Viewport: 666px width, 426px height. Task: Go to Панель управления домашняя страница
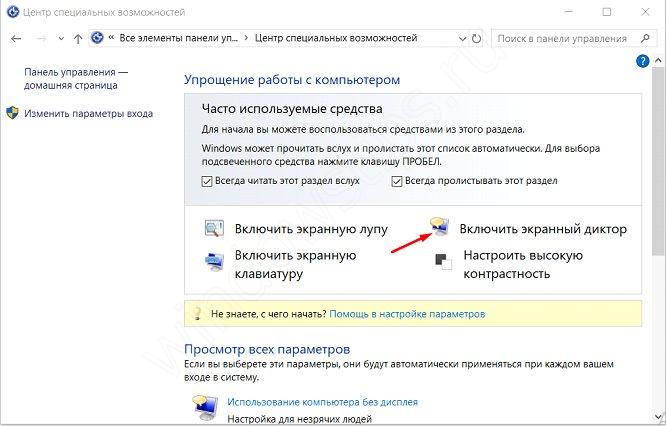[77, 80]
